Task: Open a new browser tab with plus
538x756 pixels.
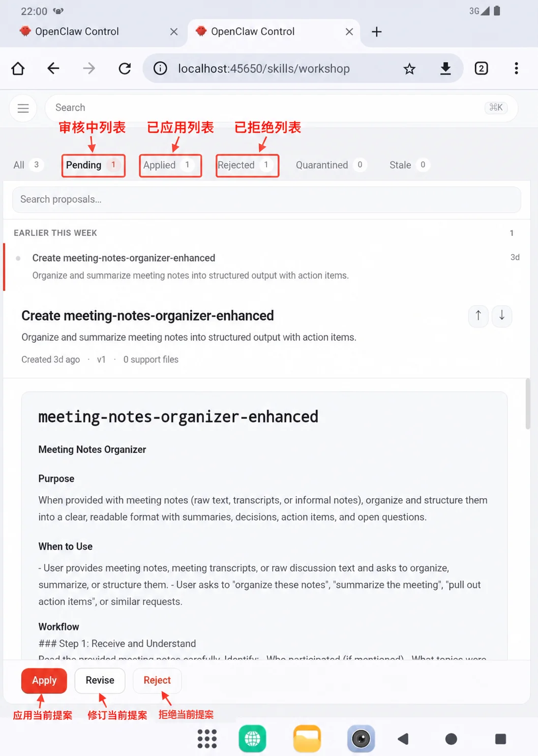Action: [376, 32]
